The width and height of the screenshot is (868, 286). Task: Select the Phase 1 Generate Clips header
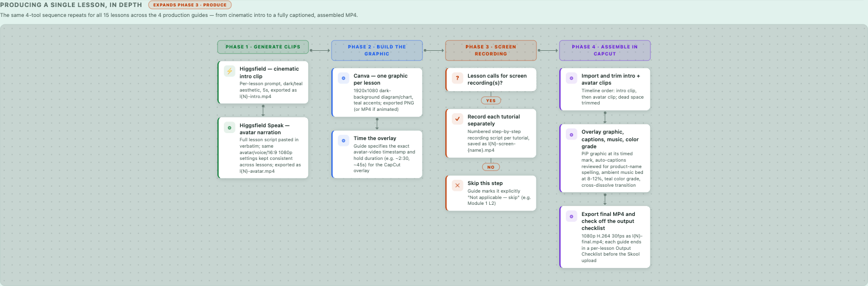(x=263, y=47)
